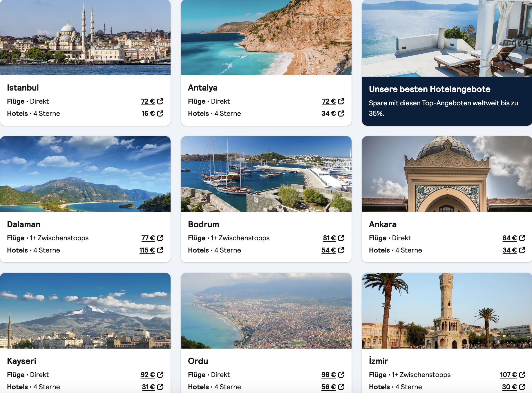
Task: Select Dalaman 77 € flight price link
Action: pyautogui.click(x=148, y=238)
